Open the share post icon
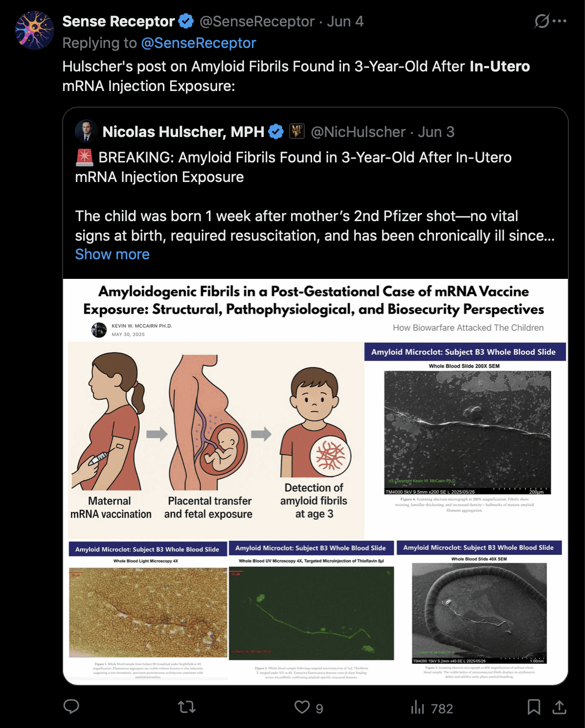Viewport: 585px width, 728px height. (559, 707)
